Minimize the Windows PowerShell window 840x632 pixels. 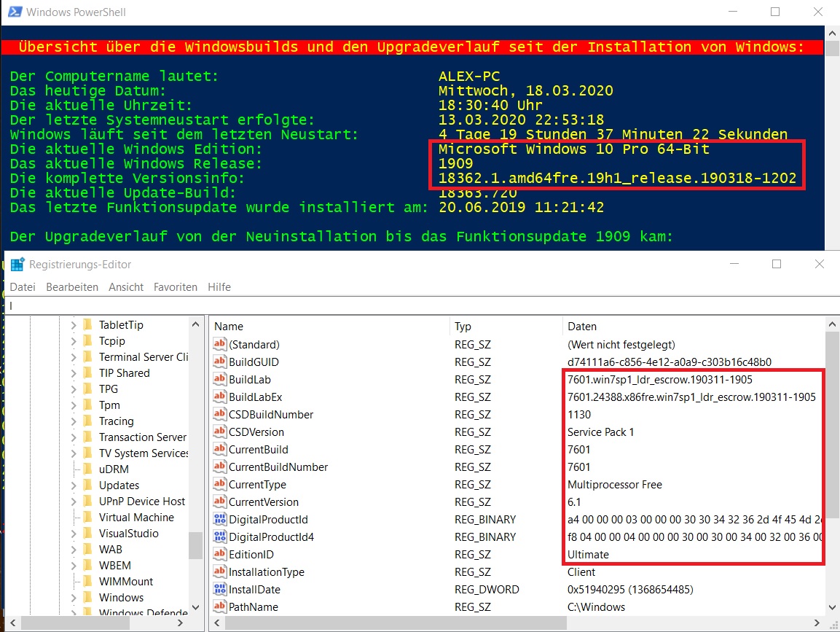[x=733, y=12]
